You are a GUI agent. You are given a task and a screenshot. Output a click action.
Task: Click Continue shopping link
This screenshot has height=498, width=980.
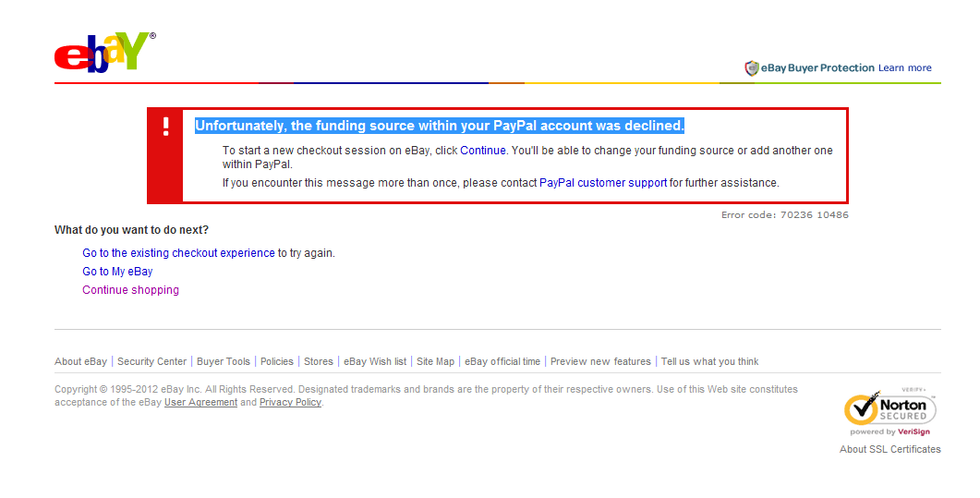130,290
